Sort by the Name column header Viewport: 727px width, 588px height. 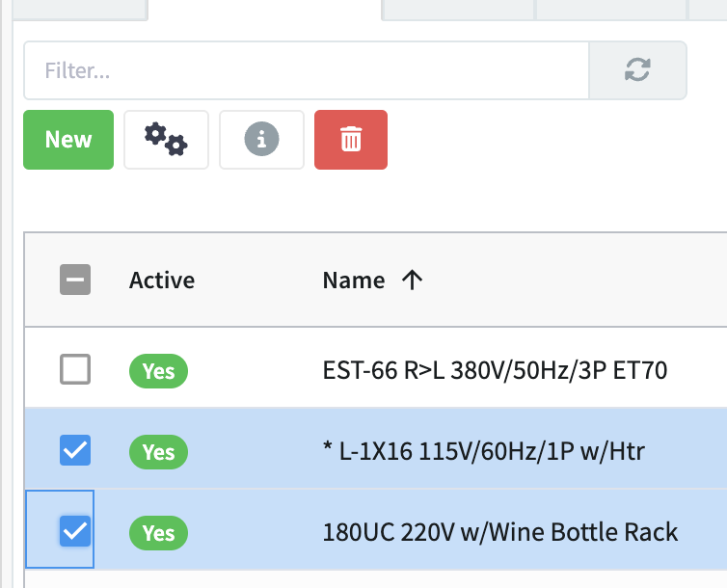point(354,280)
